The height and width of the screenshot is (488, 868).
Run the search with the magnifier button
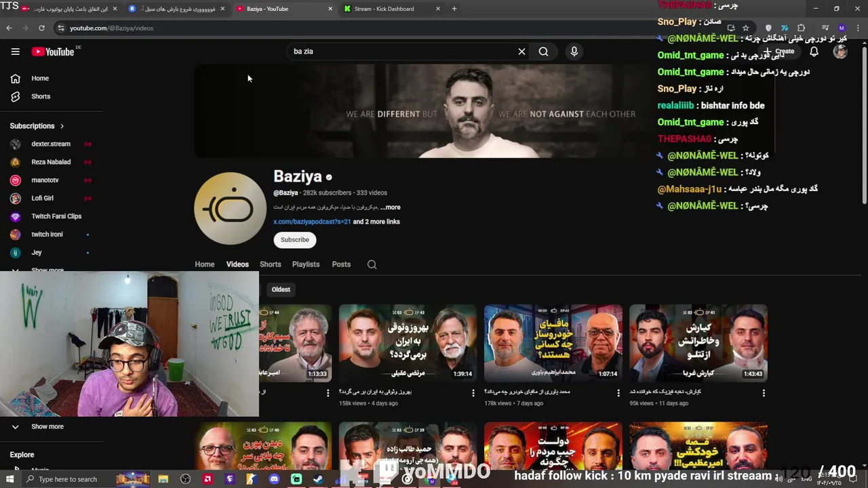pos(543,52)
